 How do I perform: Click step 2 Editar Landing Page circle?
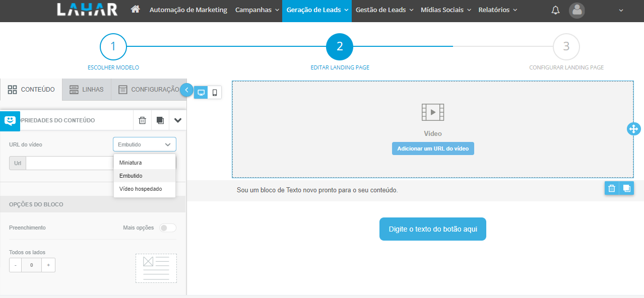click(340, 47)
